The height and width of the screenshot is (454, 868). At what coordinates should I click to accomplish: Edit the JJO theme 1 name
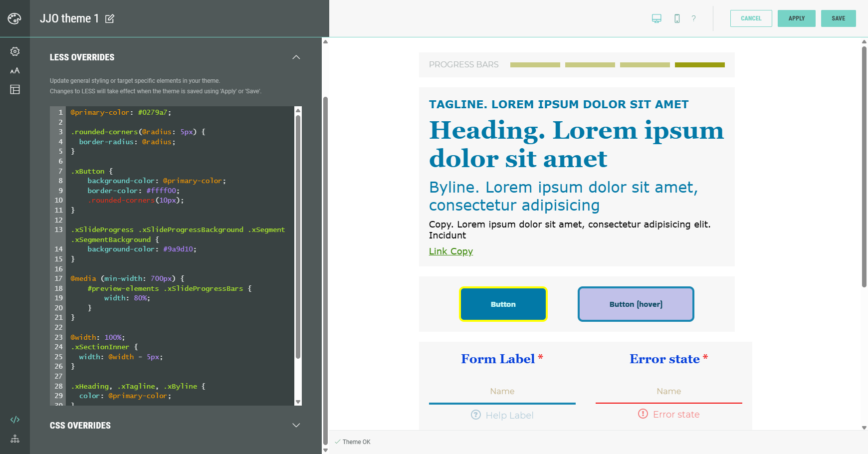110,18
